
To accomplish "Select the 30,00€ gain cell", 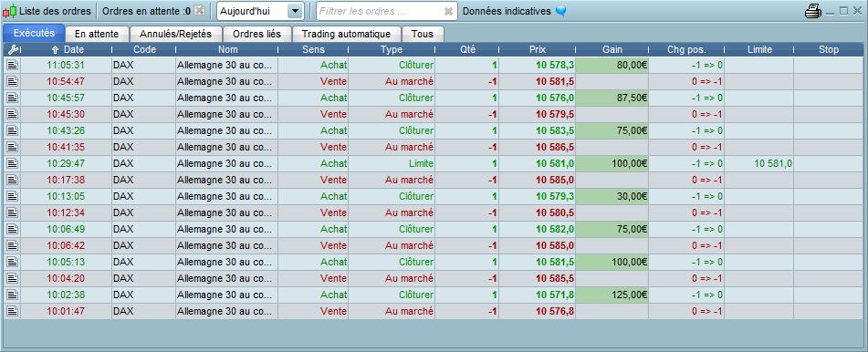I will [612, 196].
